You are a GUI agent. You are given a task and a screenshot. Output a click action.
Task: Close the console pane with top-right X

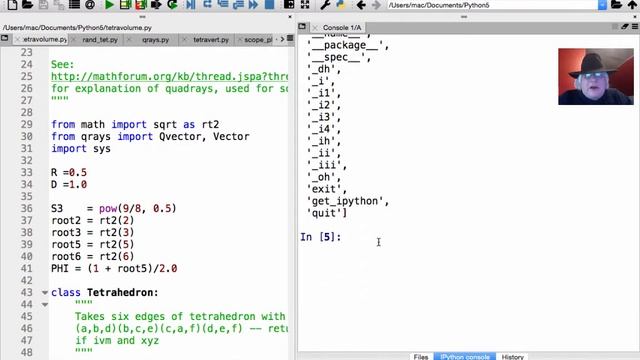pyautogui.click(x=635, y=17)
